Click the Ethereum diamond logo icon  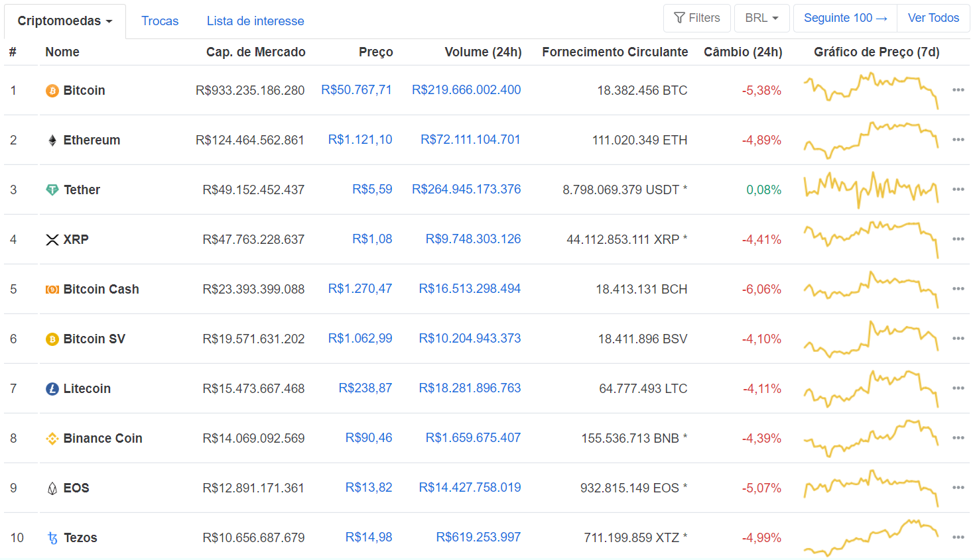pos(52,140)
